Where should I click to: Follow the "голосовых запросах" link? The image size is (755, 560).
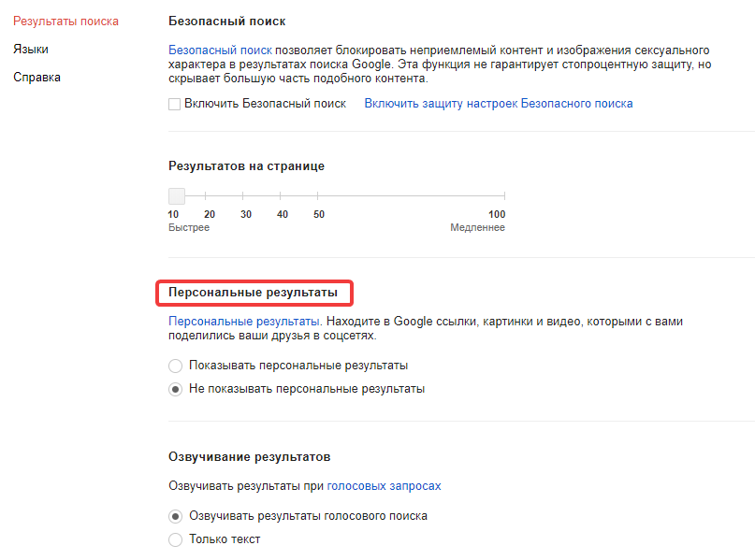coord(384,486)
